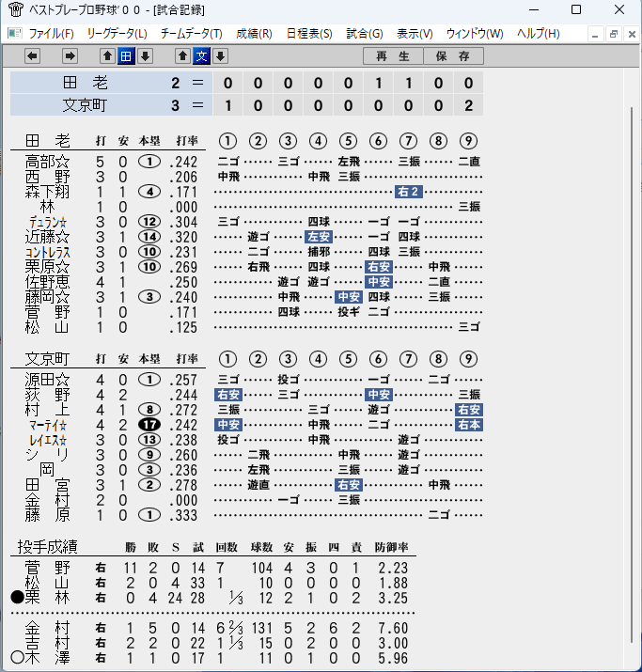Click the 保存 save button

pyautogui.click(x=453, y=56)
